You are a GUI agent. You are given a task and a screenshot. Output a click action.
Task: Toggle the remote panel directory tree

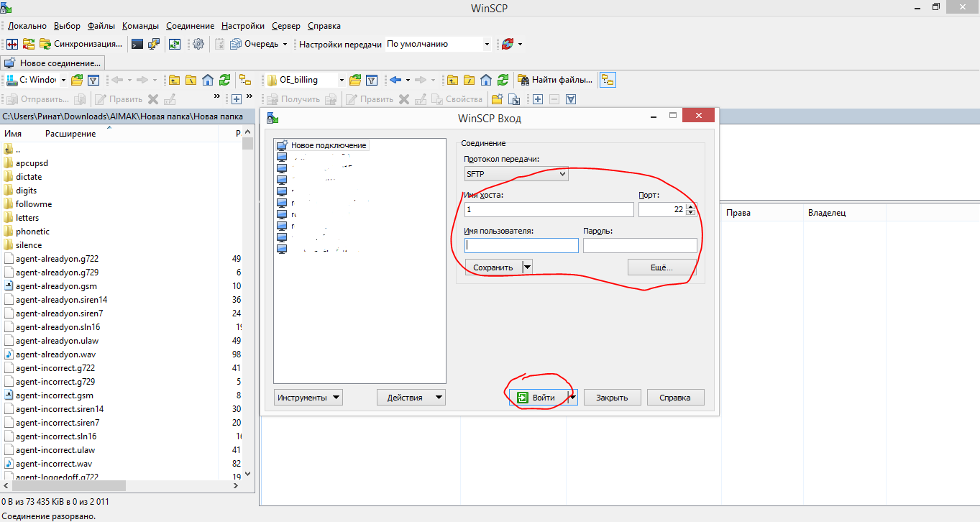tap(608, 80)
